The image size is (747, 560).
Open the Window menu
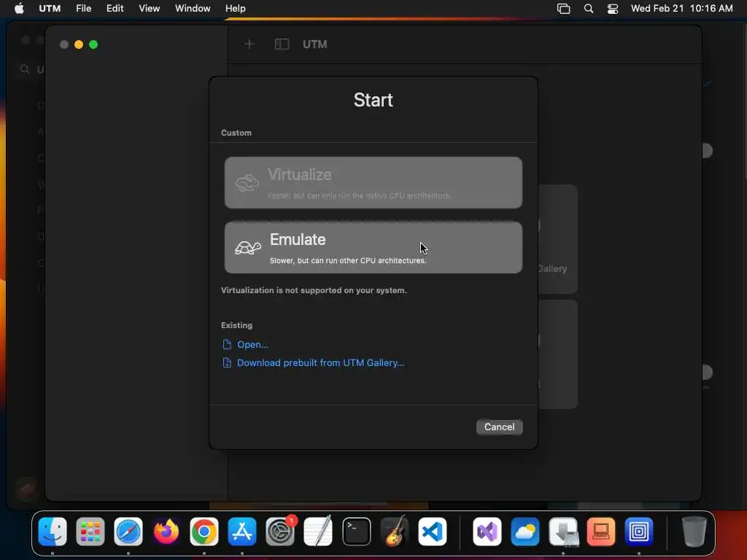point(193,9)
